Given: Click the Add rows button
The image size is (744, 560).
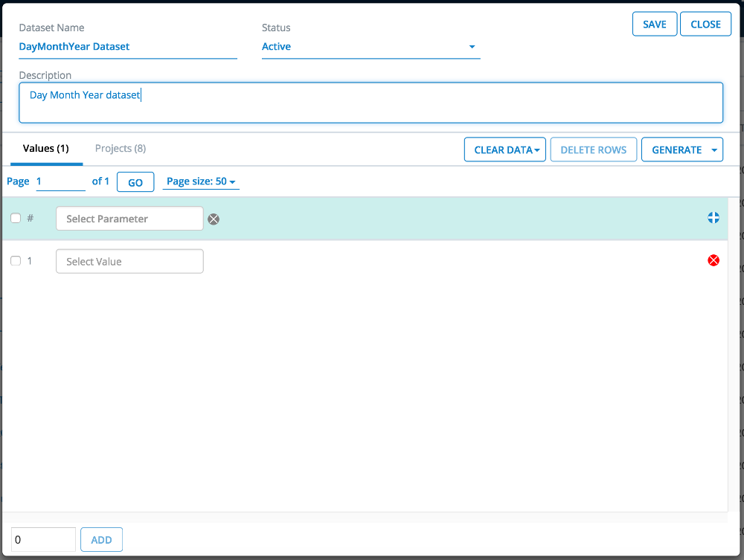Looking at the screenshot, I should click(101, 540).
